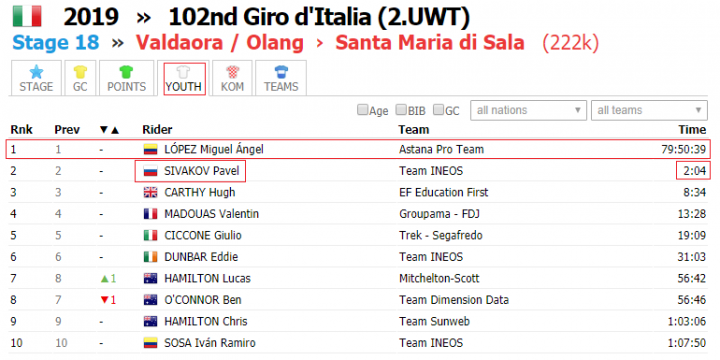
Task: Tick the BIB checkbox
Action: [x=401, y=110]
